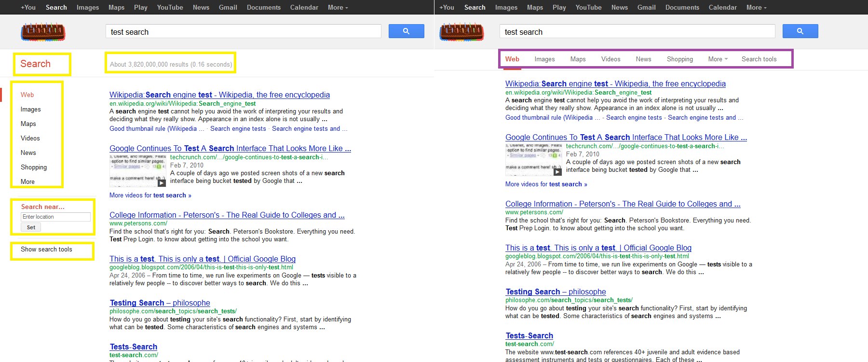The width and height of the screenshot is (868, 362).
Task: Expand the More menu in left top bar
Action: point(338,7)
